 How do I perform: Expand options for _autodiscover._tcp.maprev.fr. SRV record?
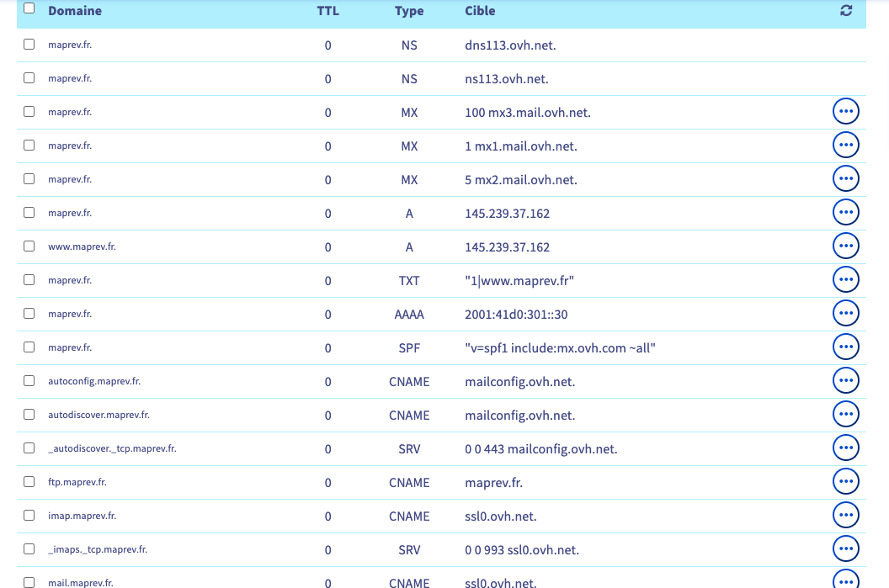point(845,448)
